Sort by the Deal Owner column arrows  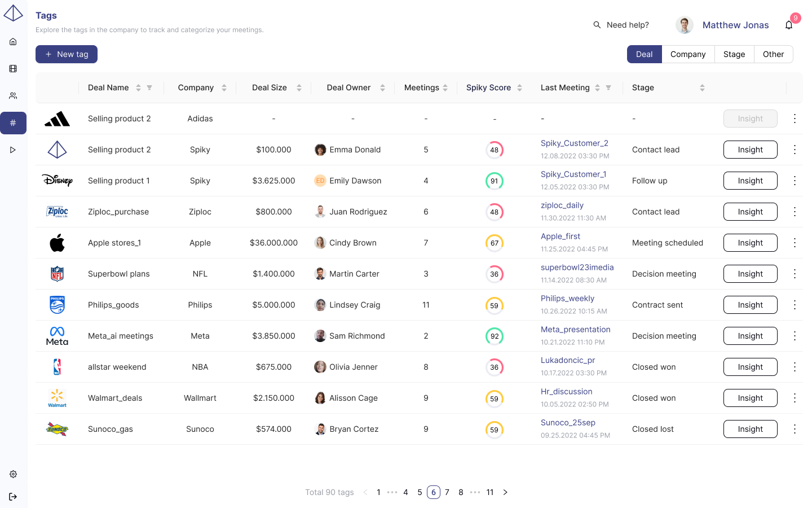(x=382, y=87)
